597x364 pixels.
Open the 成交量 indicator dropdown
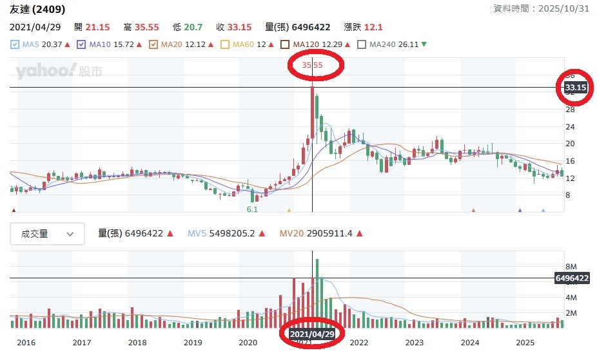[47, 234]
